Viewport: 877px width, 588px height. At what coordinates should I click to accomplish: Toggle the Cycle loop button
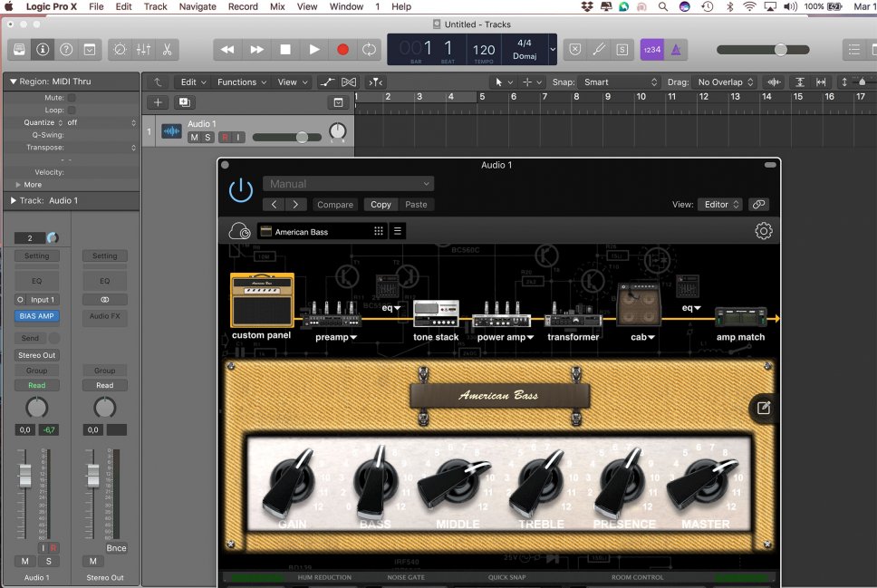(370, 49)
